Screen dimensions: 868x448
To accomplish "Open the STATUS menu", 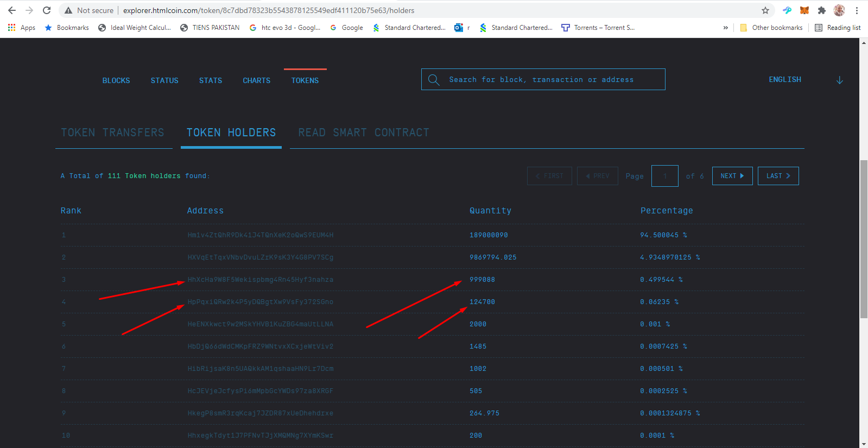I will (164, 80).
